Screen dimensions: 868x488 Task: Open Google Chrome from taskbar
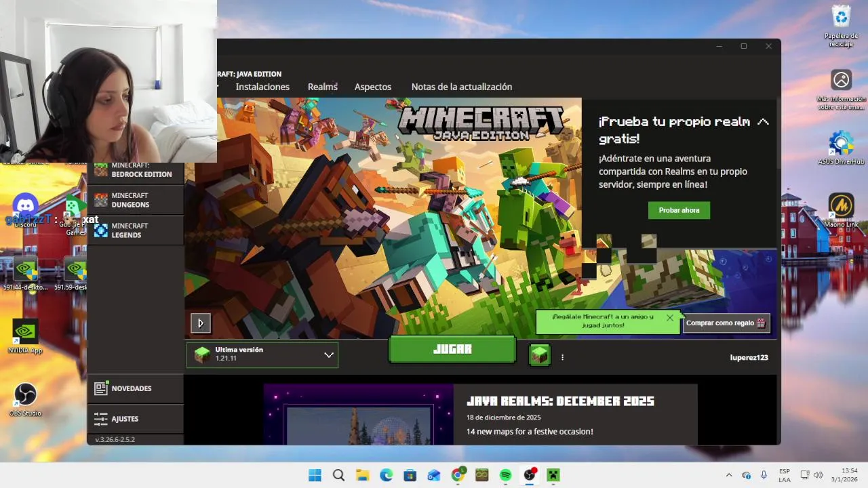coord(458,475)
